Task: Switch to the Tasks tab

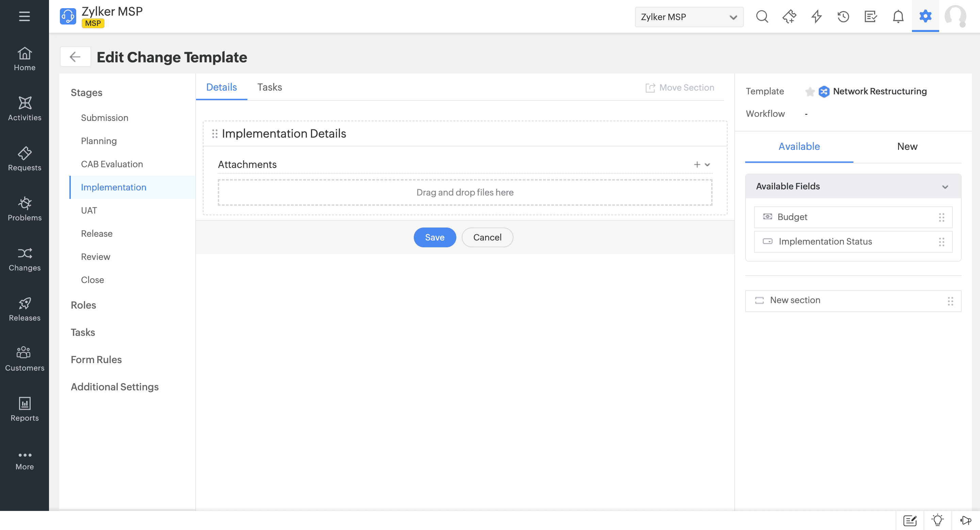Action: point(269,87)
